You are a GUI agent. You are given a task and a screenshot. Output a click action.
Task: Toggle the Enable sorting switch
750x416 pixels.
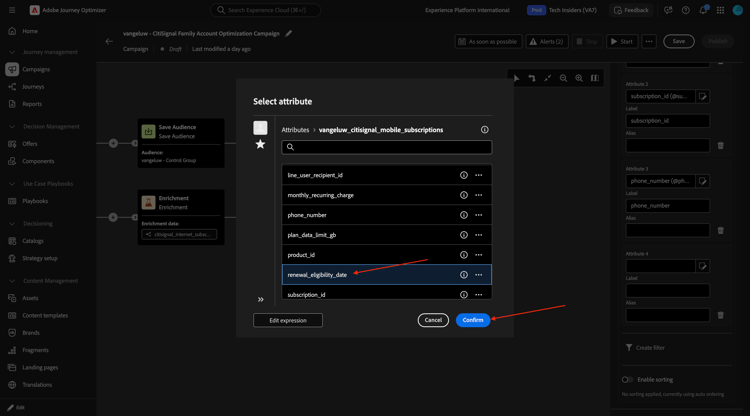[x=628, y=380]
